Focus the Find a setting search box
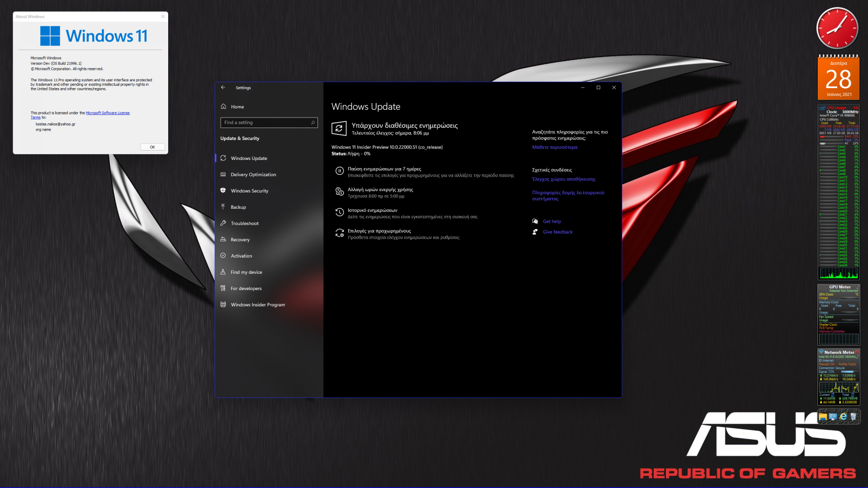This screenshot has width=868, height=488. pos(269,122)
